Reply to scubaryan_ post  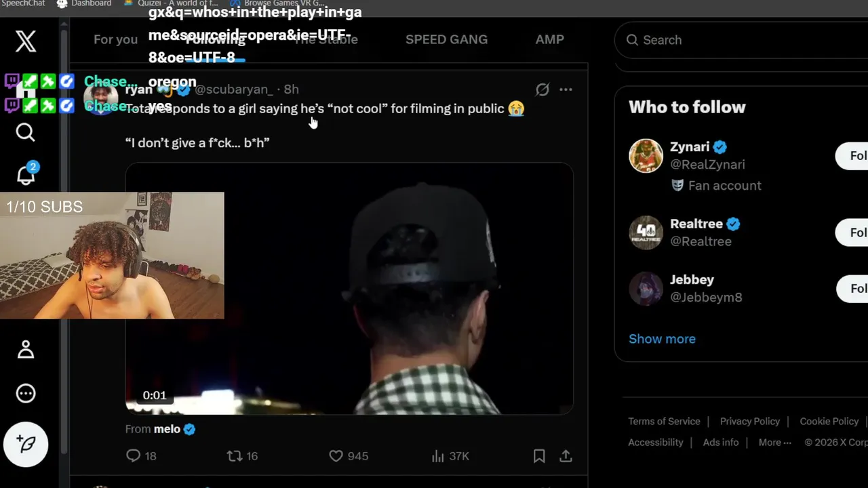[134, 456]
